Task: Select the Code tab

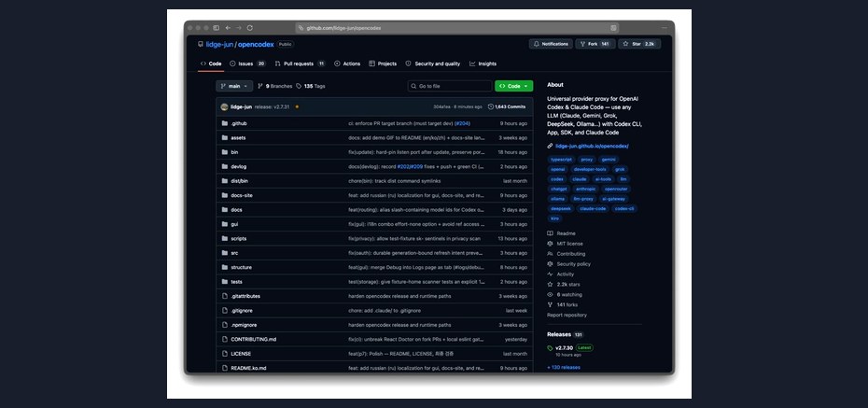Action: pos(211,63)
